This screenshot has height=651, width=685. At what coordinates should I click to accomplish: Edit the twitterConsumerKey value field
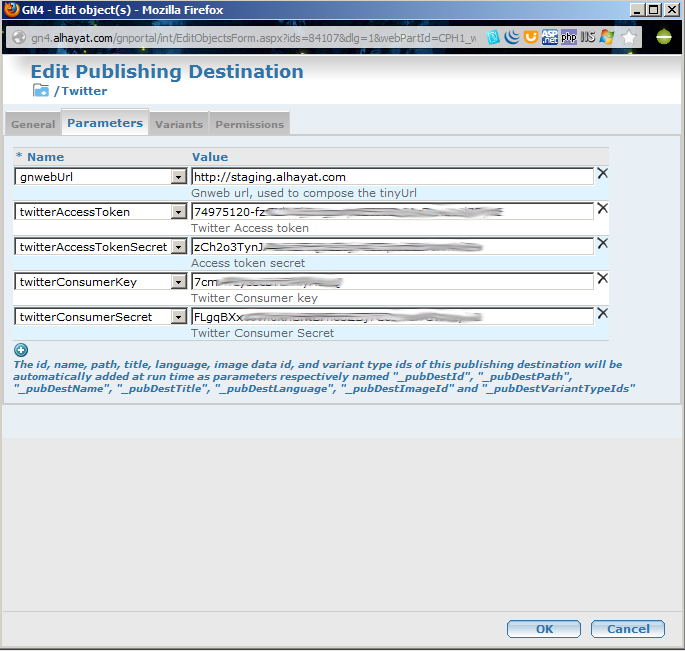[x=392, y=281]
